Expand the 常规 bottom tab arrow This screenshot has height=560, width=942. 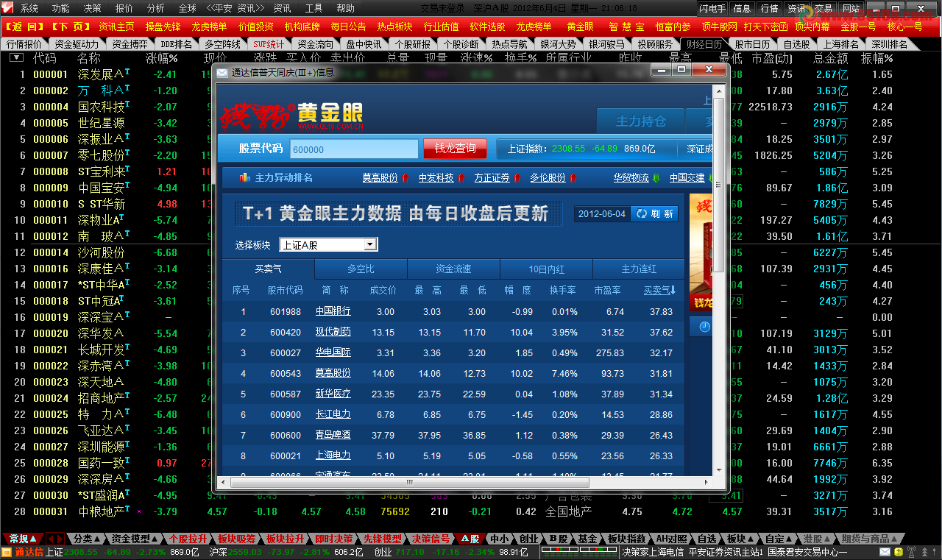point(32,539)
